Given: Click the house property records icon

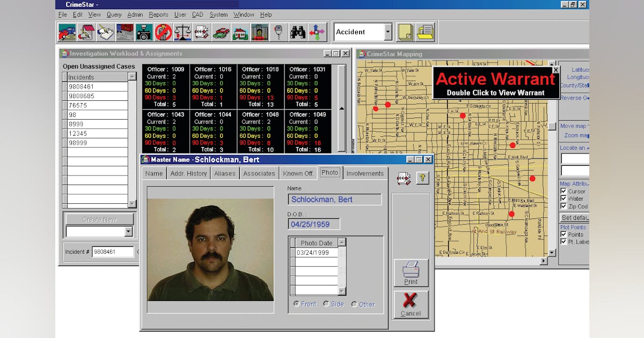Looking at the screenshot, I should pyautogui.click(x=240, y=32).
